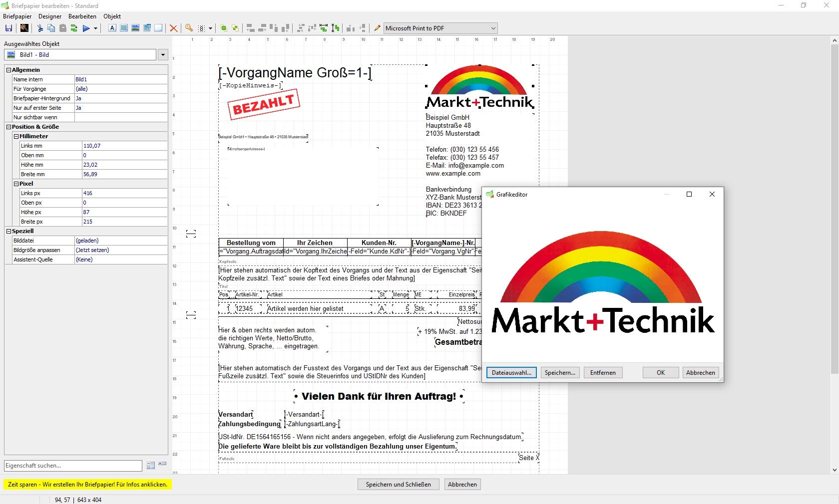The width and height of the screenshot is (839, 504).
Task: Click the green swap-objects icon
Action: point(74,28)
